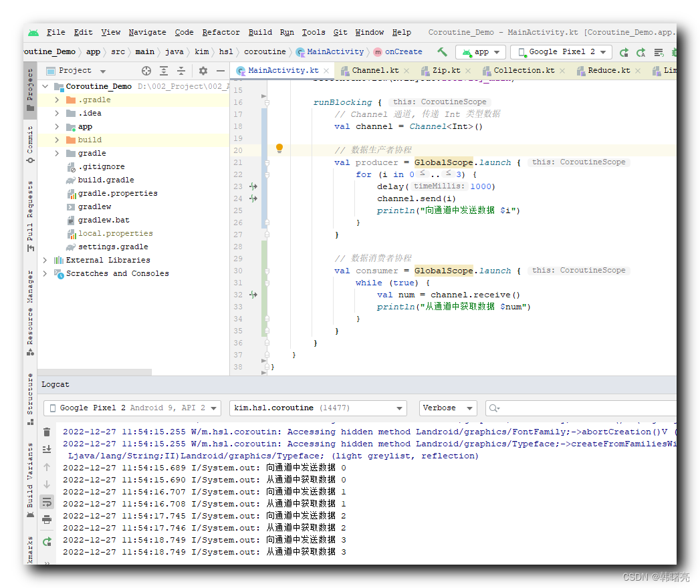Viewport: 700px width, 588px height.
Task: Click onCreate in the breadcrumb bar
Action: click(x=402, y=51)
